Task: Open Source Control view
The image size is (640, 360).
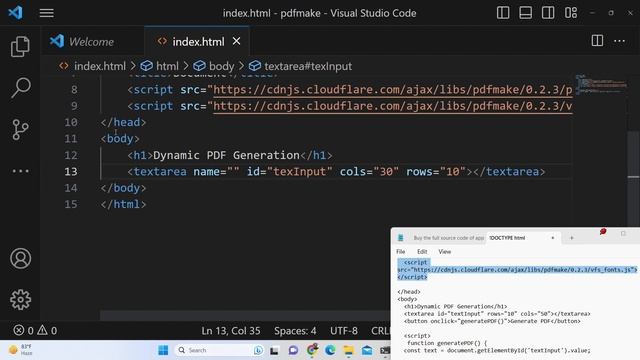Action: coord(20,129)
